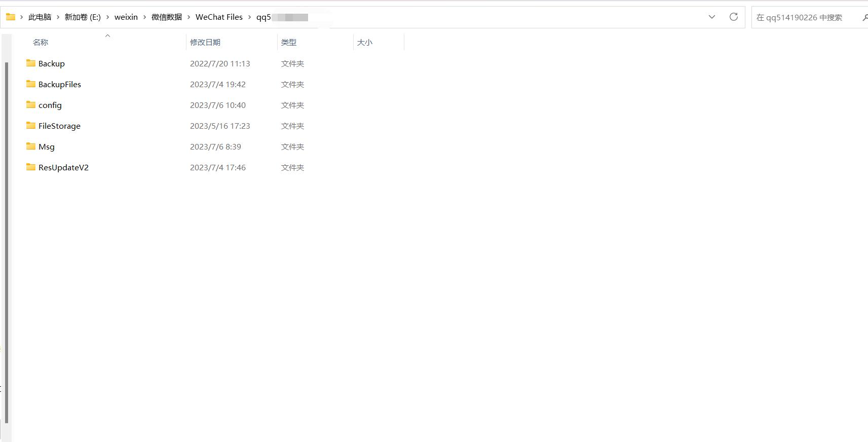The image size is (868, 442).
Task: Click the search magnifier icon
Action: point(864,17)
